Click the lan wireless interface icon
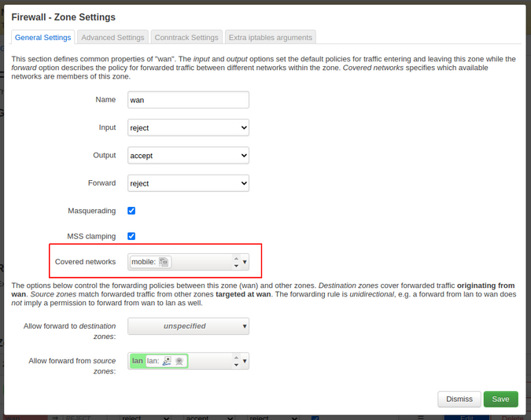The image size is (531, 420). pos(179,361)
